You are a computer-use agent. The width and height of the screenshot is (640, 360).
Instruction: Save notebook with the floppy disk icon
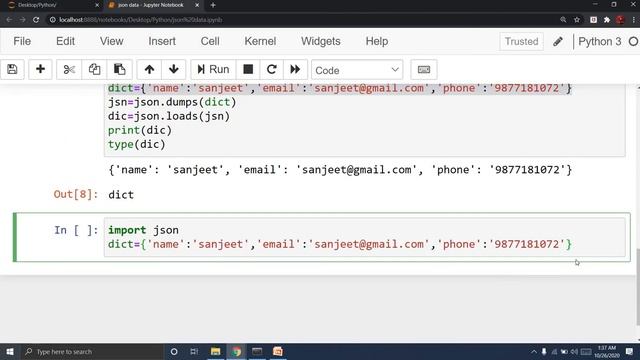tap(12, 69)
